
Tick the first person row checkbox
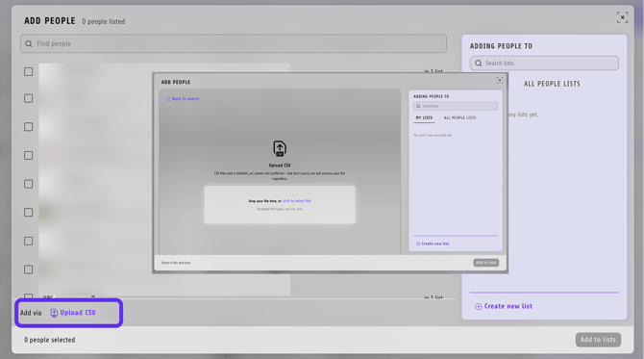[28, 71]
